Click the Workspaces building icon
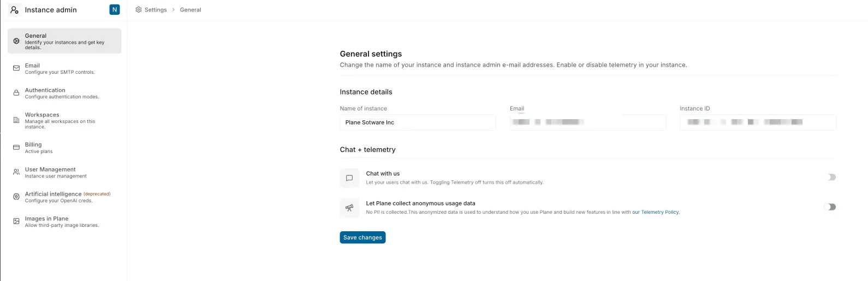Viewport: 868px width, 281px height. click(16, 120)
